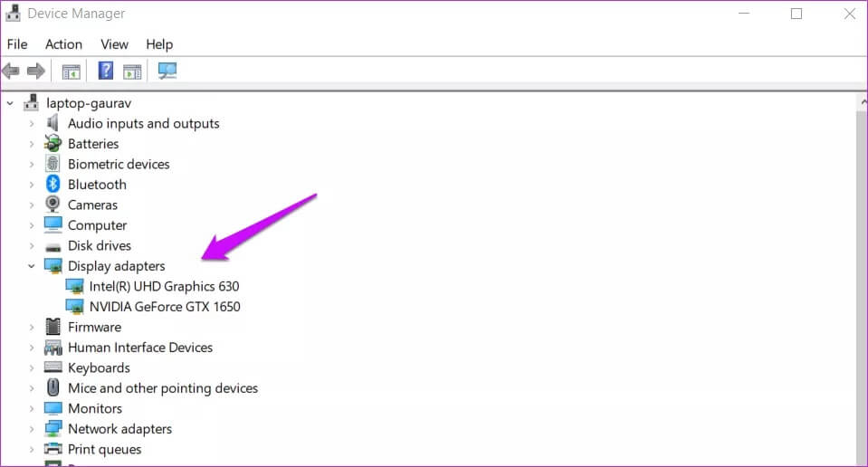Click the Cameras webcam icon

coord(52,205)
